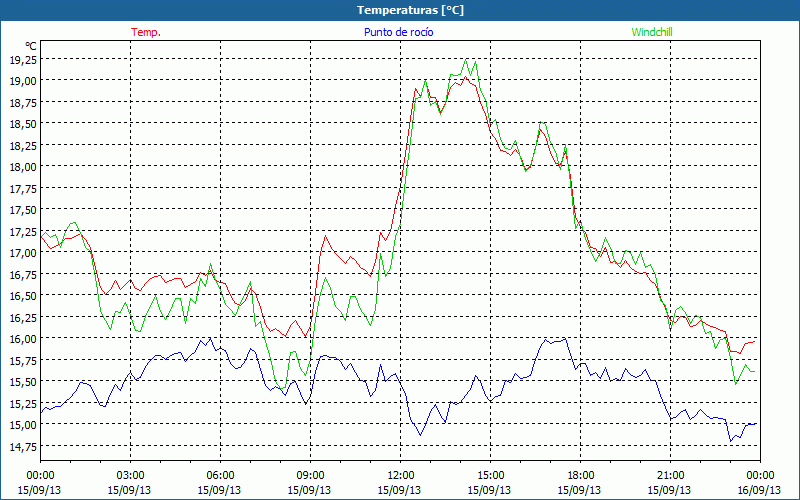Click the 17,75 y-axis value
The height and width of the screenshot is (500, 800).
tap(22, 188)
